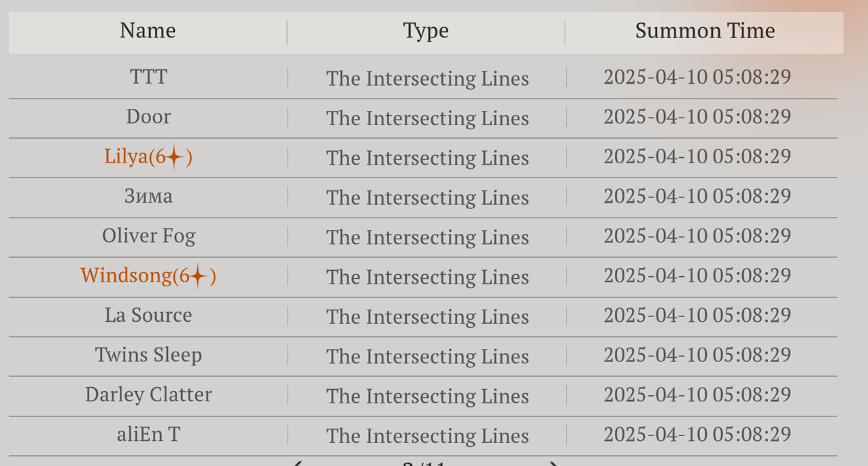Select the Lilya(6✦) entry
This screenshot has width=868, height=466.
(x=148, y=157)
